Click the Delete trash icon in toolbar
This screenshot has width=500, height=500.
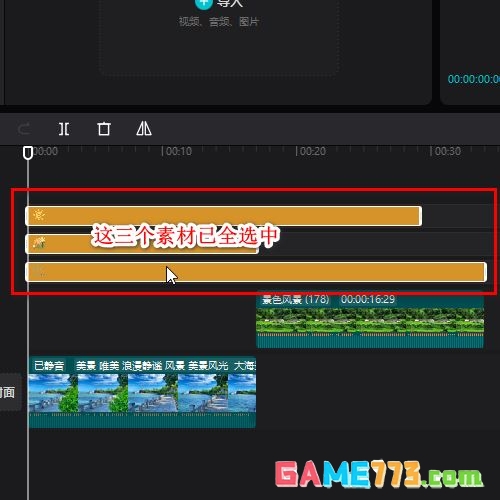tap(104, 129)
